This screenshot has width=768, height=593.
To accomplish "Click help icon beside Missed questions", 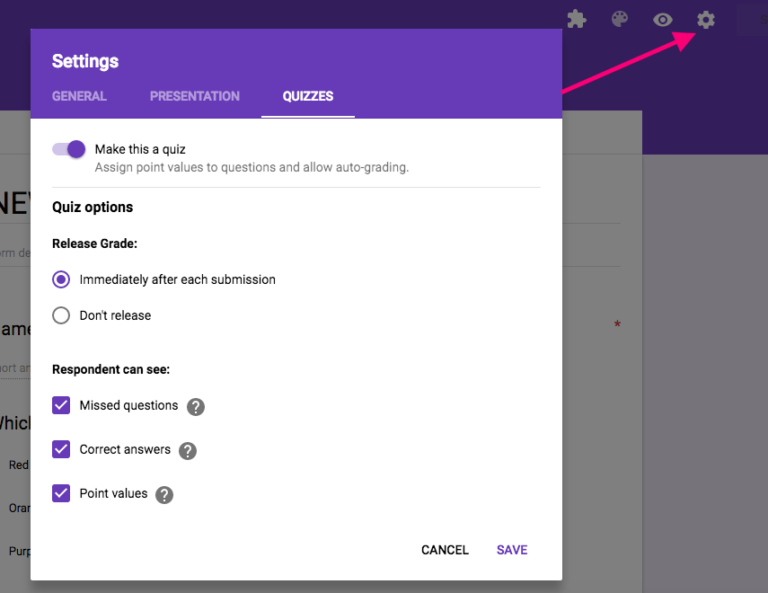I will click(x=196, y=407).
